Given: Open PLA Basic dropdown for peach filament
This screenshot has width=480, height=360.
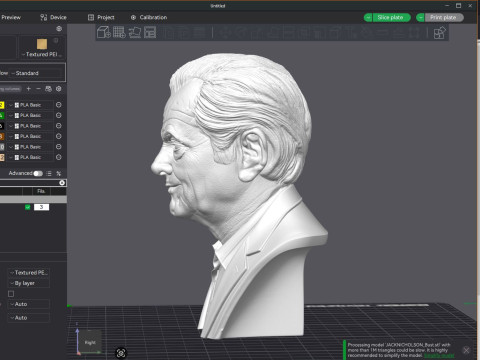Looking at the screenshot, I should [x=30, y=157].
